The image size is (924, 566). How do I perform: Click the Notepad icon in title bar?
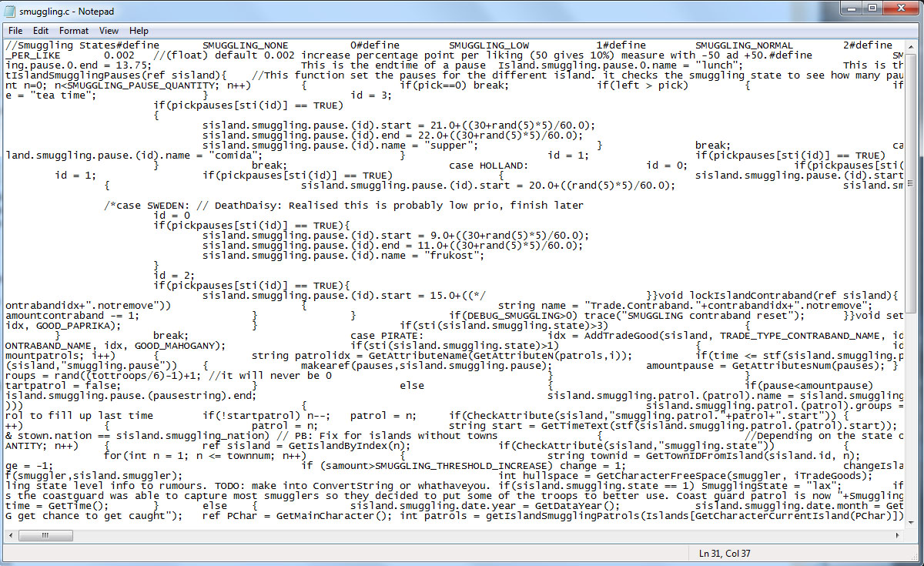pyautogui.click(x=12, y=12)
